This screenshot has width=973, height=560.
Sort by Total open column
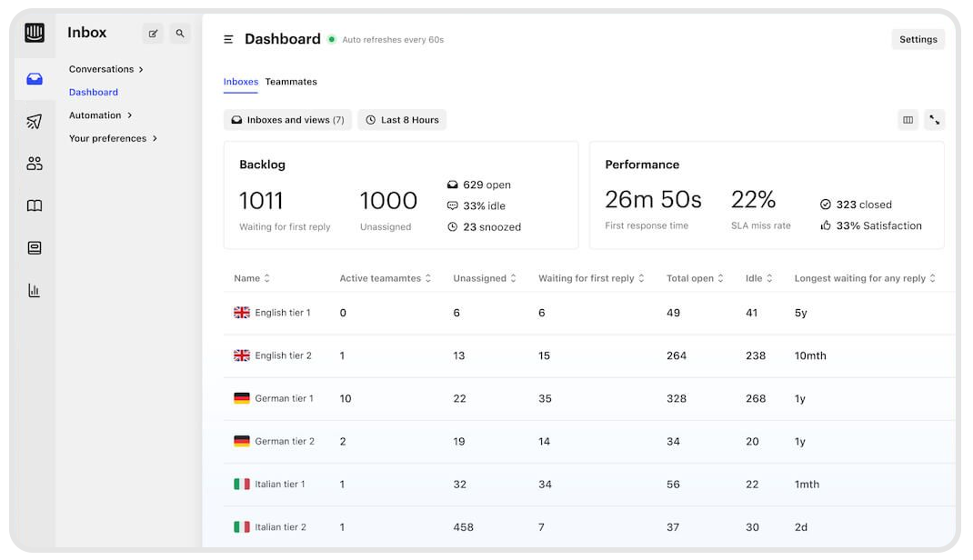coord(695,278)
